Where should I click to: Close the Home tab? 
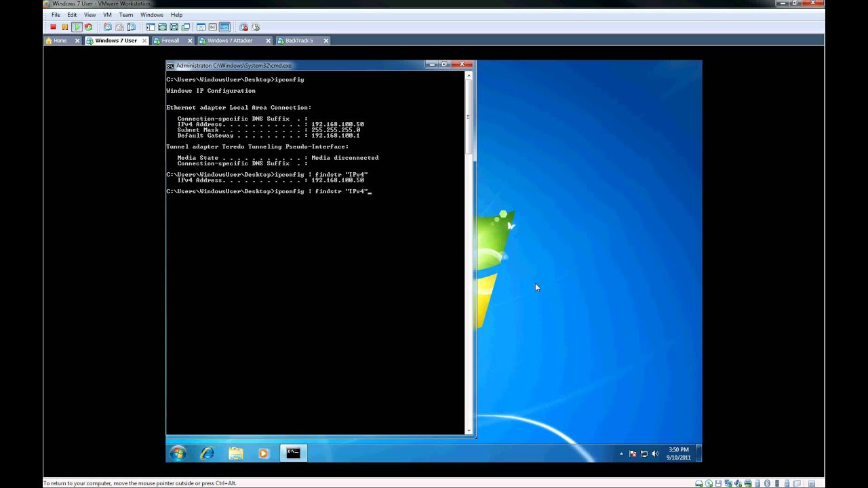click(x=77, y=41)
